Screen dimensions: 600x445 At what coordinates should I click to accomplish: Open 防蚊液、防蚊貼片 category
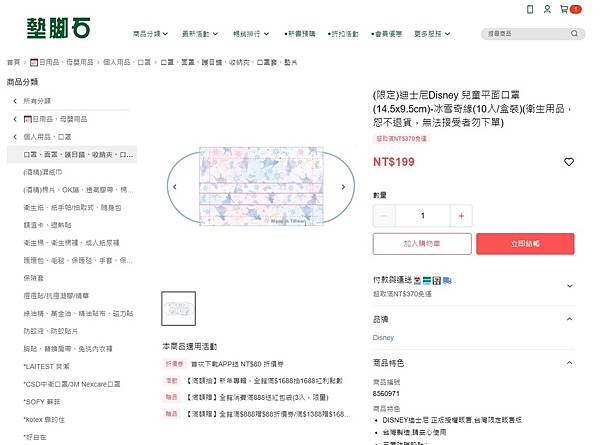(51, 331)
